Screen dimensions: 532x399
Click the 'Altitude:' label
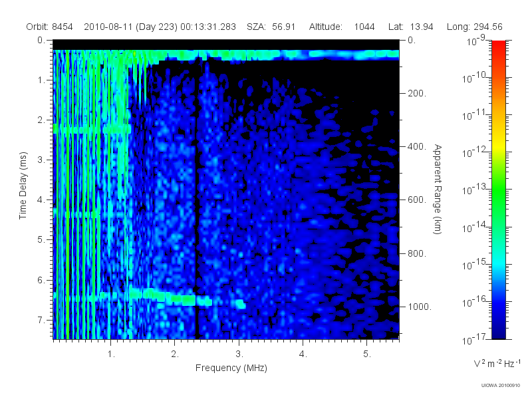[326, 27]
